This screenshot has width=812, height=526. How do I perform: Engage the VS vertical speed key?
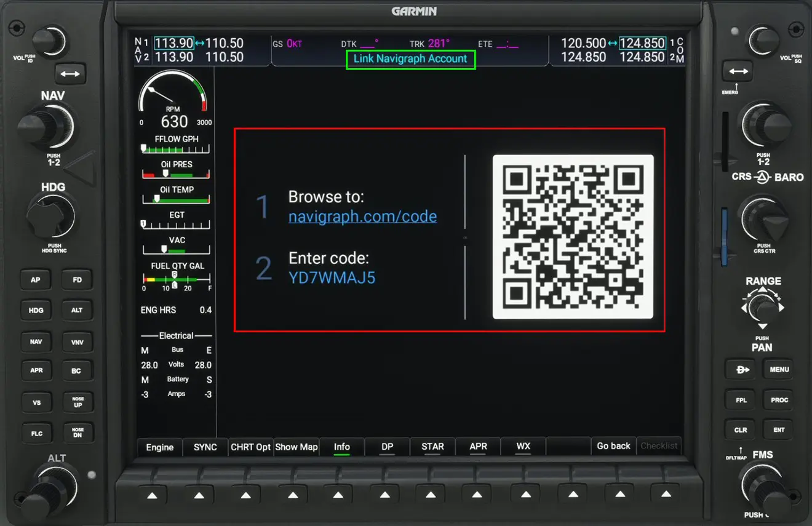[36, 403]
